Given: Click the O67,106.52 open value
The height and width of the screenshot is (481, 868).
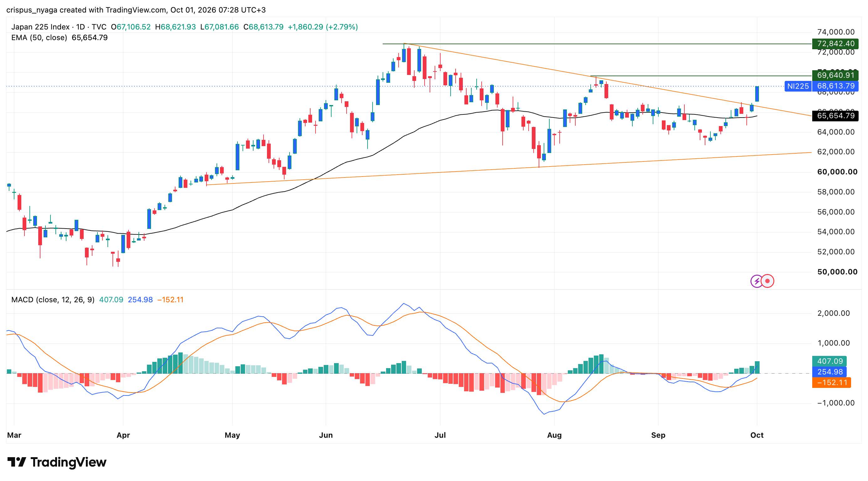Looking at the screenshot, I should coord(131,27).
